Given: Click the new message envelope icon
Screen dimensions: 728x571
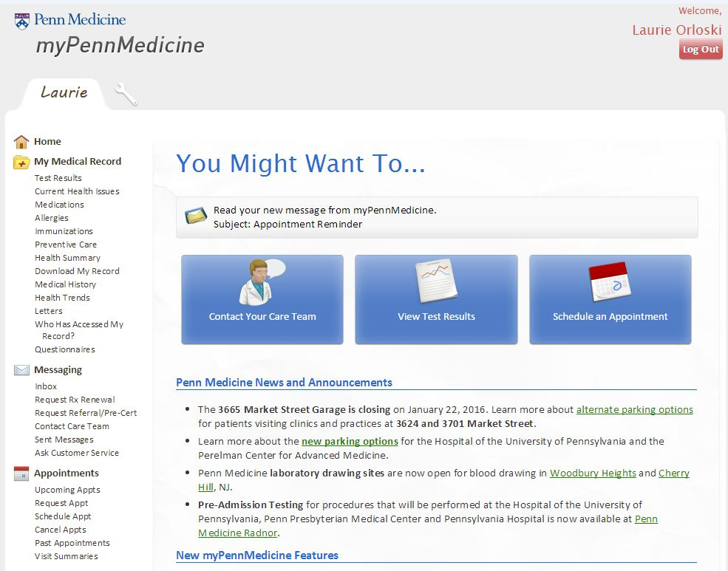Looking at the screenshot, I should point(195,216).
